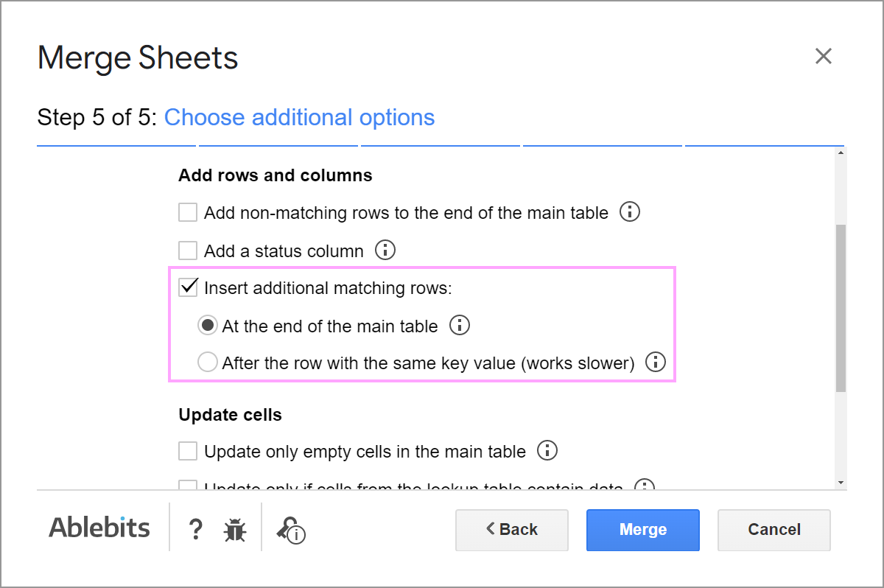Screen dimensions: 884x588
Task: Cancel the Merge Sheets wizard
Action: (773, 530)
